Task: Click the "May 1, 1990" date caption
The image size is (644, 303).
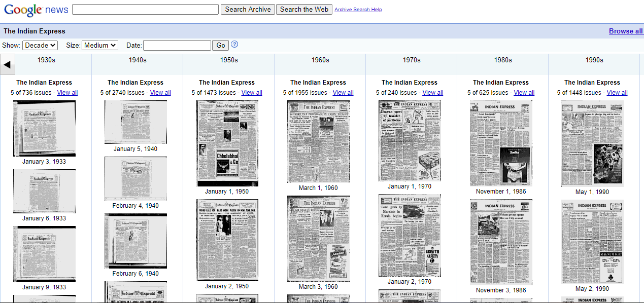Action: (x=592, y=192)
